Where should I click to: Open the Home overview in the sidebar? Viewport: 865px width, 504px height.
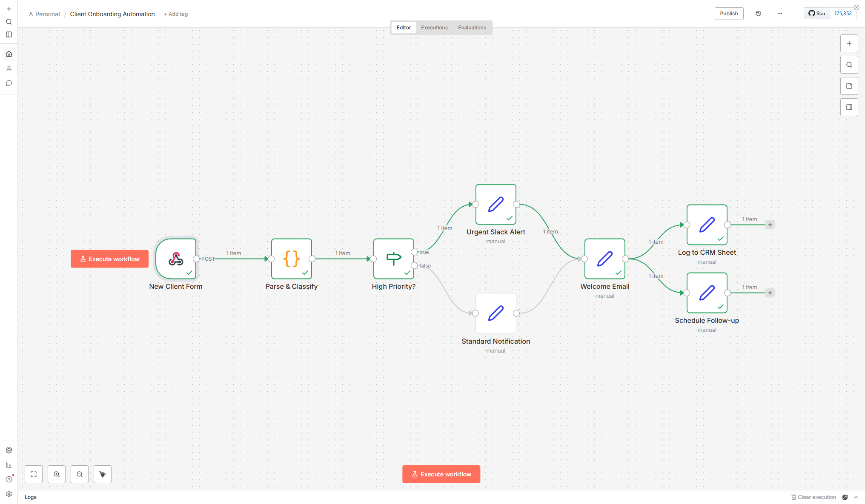(9, 54)
